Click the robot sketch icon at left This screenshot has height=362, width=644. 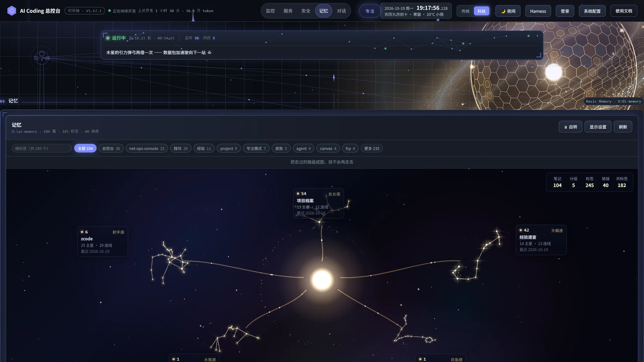pos(42,58)
